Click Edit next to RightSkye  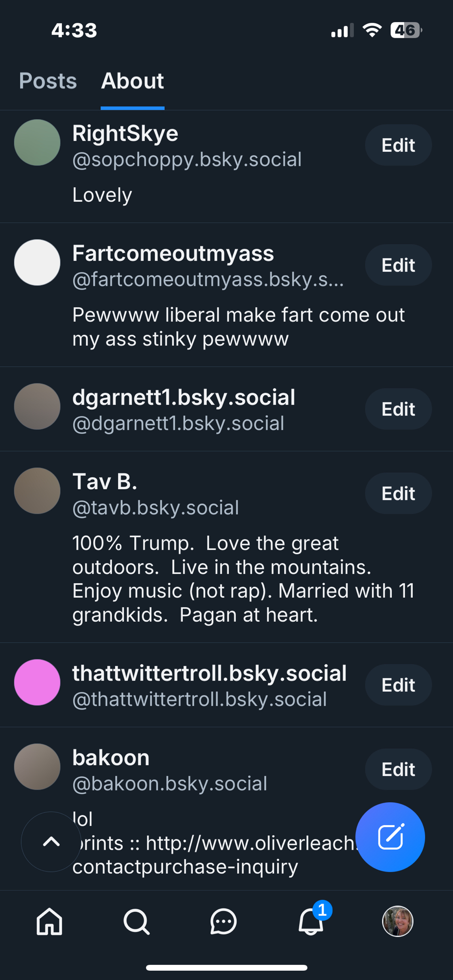coord(398,145)
